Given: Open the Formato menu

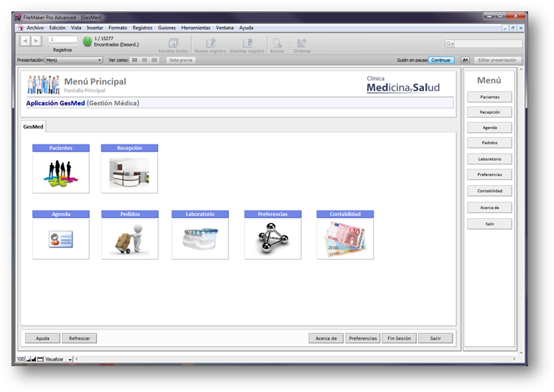Looking at the screenshot, I should (118, 28).
